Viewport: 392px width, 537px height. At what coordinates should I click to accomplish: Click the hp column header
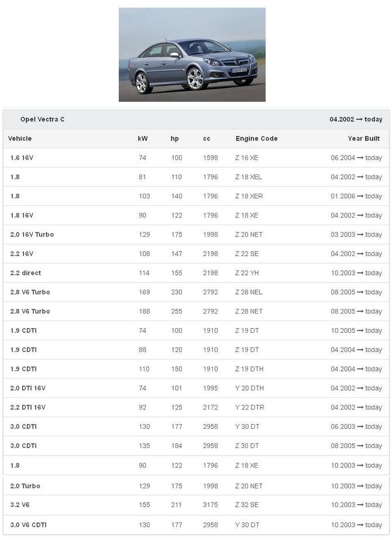(x=175, y=139)
